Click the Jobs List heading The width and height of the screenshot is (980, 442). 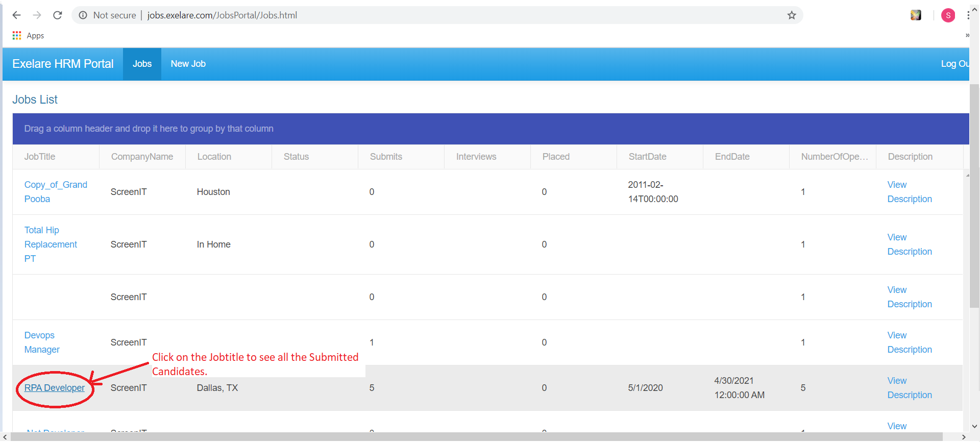[x=35, y=100]
